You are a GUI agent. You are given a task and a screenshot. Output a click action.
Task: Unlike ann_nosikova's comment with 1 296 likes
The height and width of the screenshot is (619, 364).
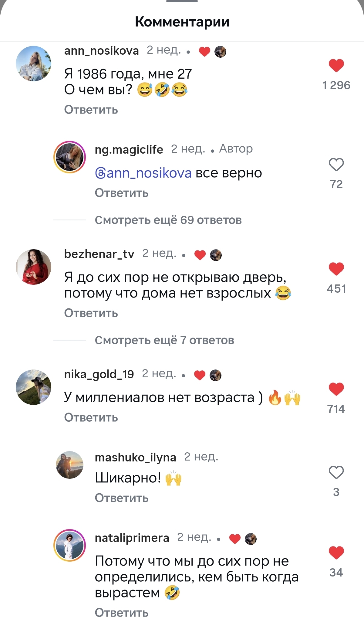(336, 65)
